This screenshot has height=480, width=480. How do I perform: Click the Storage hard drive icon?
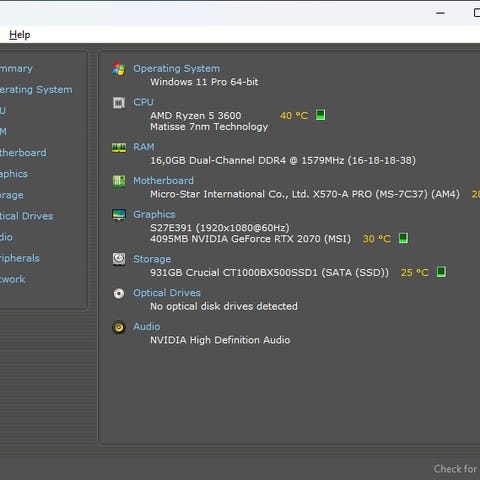[x=119, y=259]
